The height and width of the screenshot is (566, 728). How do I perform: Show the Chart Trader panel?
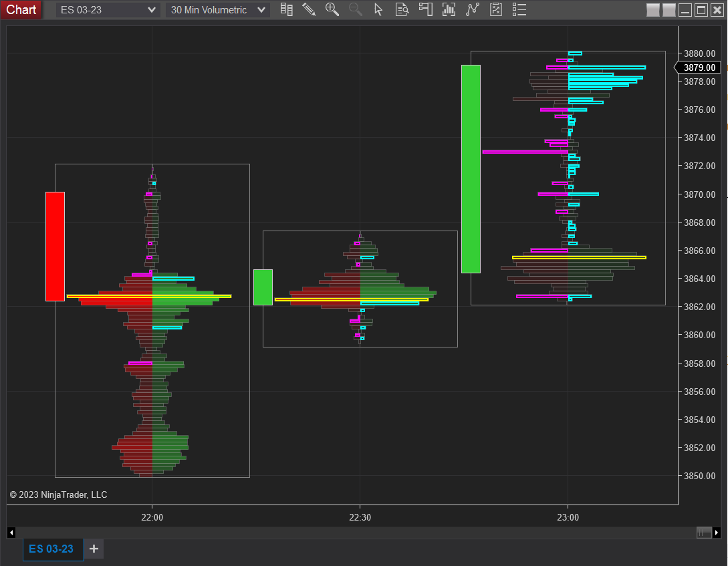(425, 9)
